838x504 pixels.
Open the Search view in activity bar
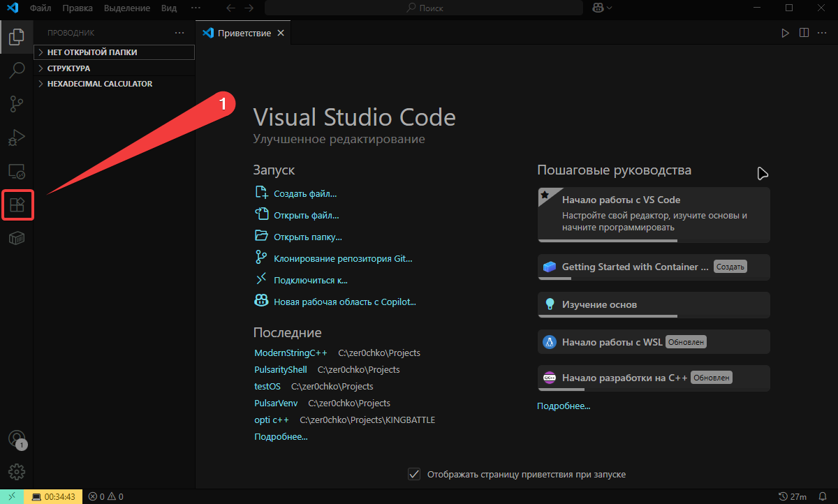(17, 71)
